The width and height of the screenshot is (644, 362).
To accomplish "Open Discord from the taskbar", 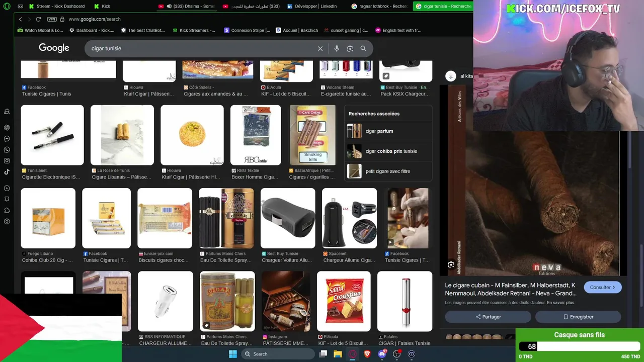I will (x=382, y=354).
